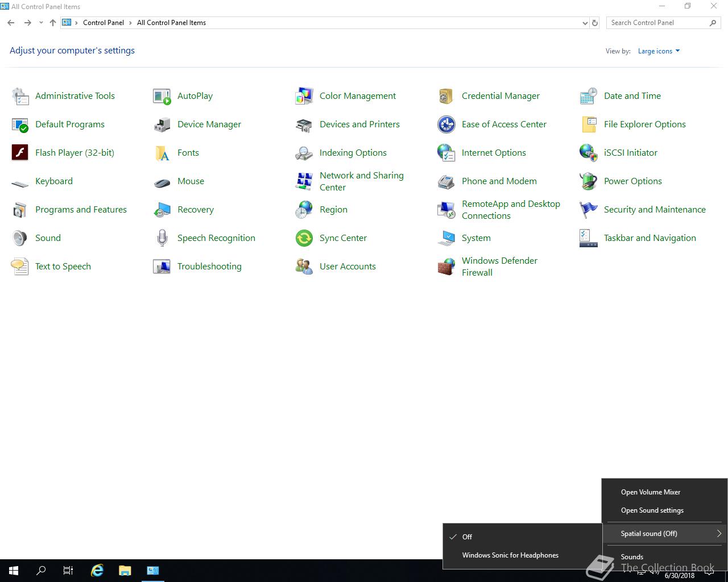Click the Taskbar and Navigation link
728x582 pixels.
650,238
